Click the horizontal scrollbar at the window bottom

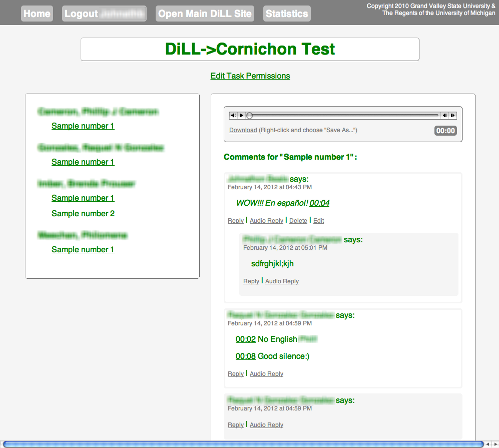tap(243, 444)
